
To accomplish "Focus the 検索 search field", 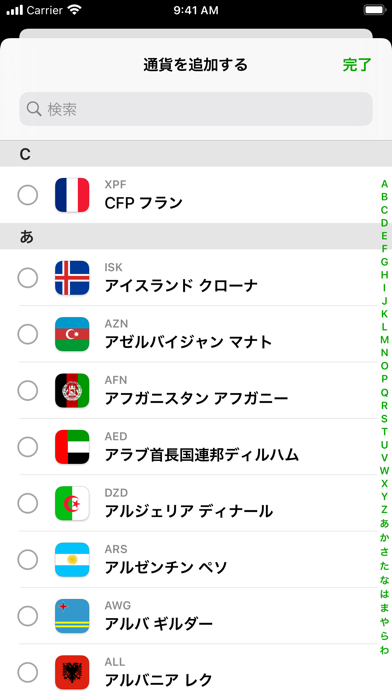I will tap(196, 109).
